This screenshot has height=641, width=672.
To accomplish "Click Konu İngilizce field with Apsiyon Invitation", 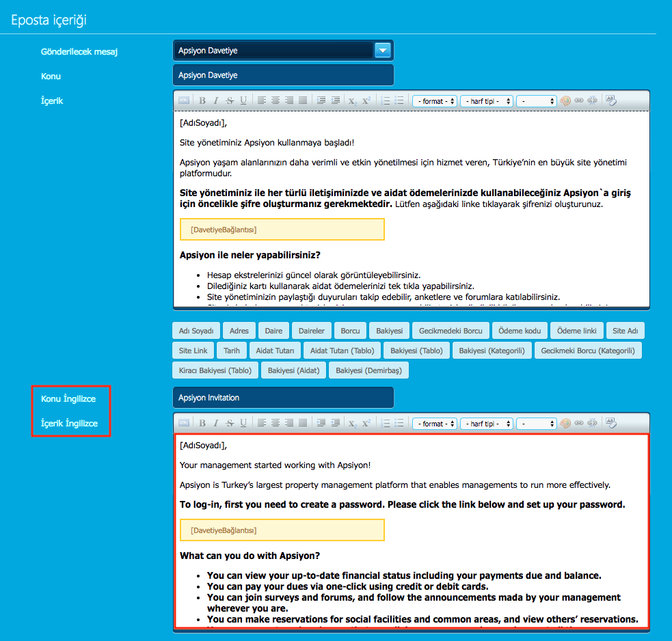I will 283,398.
